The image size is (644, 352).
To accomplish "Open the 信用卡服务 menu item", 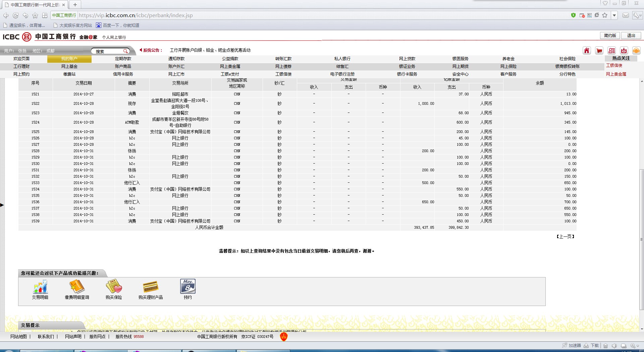I will tap(123, 74).
